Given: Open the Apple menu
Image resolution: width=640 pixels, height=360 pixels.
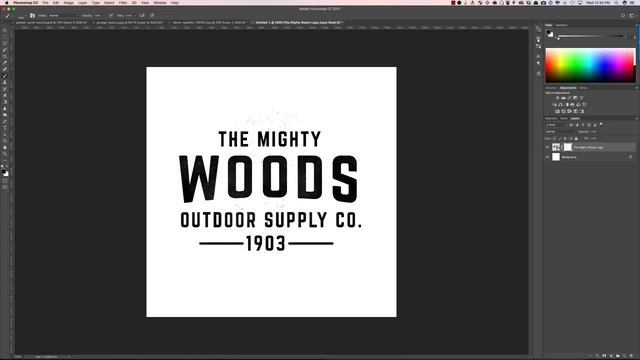Looking at the screenshot, I should [x=6, y=2].
